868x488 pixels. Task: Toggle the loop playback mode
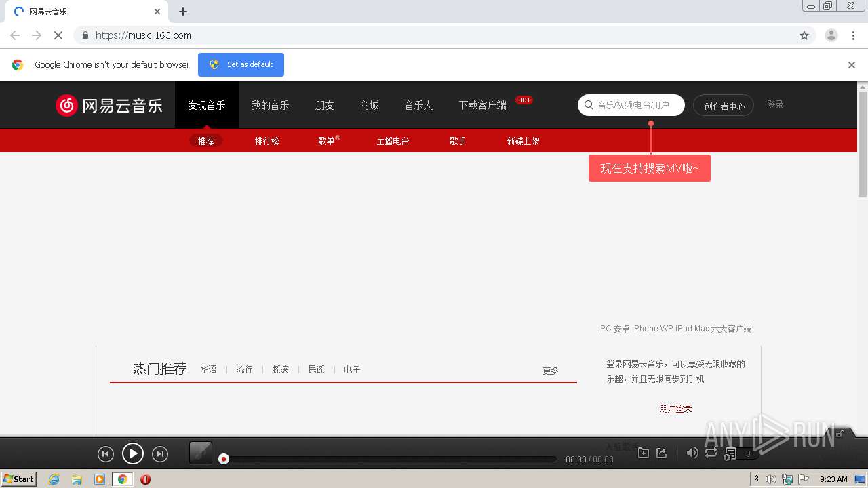point(711,453)
